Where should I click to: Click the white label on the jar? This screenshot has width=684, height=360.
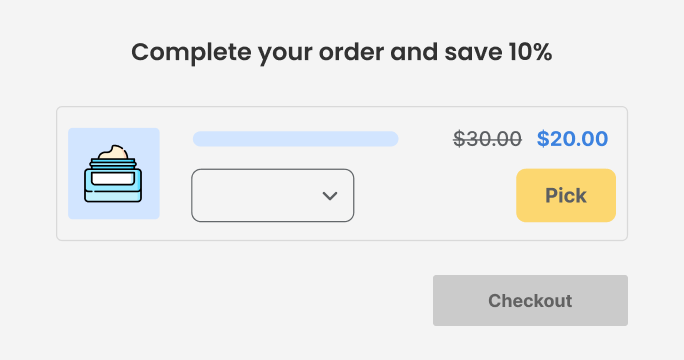(x=113, y=178)
